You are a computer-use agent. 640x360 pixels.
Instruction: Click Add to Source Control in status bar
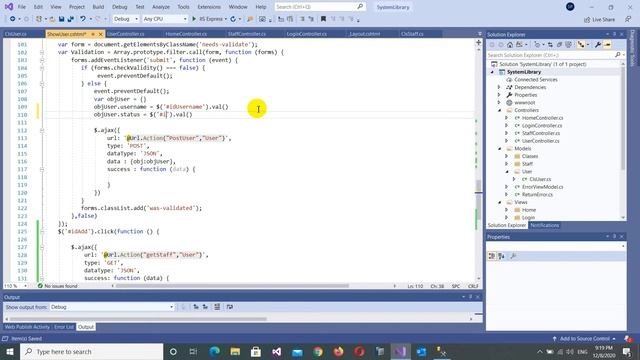click(584, 338)
